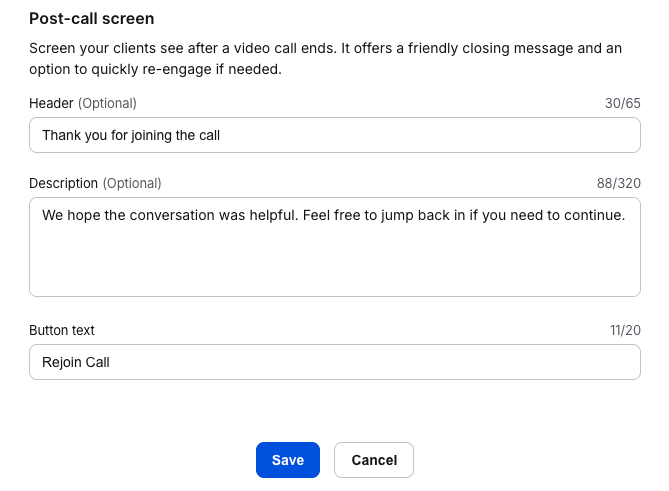669x491 pixels.
Task: Place cursor on "continue" in the Description text
Action: (595, 214)
